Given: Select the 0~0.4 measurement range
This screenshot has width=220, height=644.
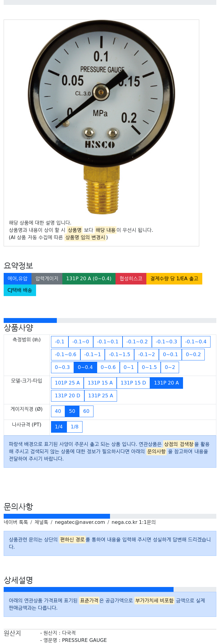Looking at the screenshot, I should [x=85, y=367].
